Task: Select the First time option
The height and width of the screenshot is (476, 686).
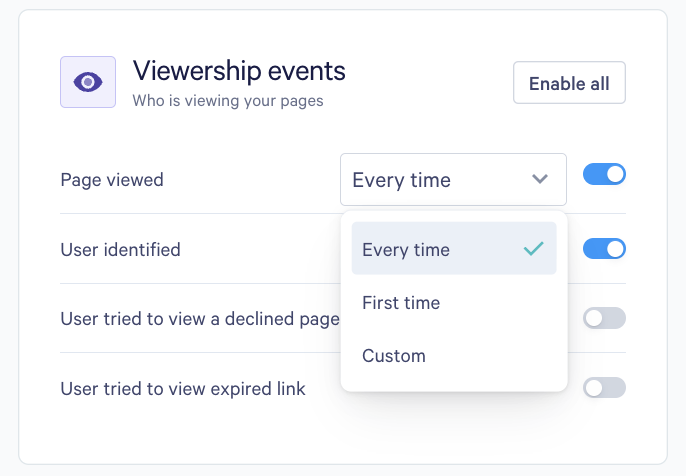Action: pos(401,302)
